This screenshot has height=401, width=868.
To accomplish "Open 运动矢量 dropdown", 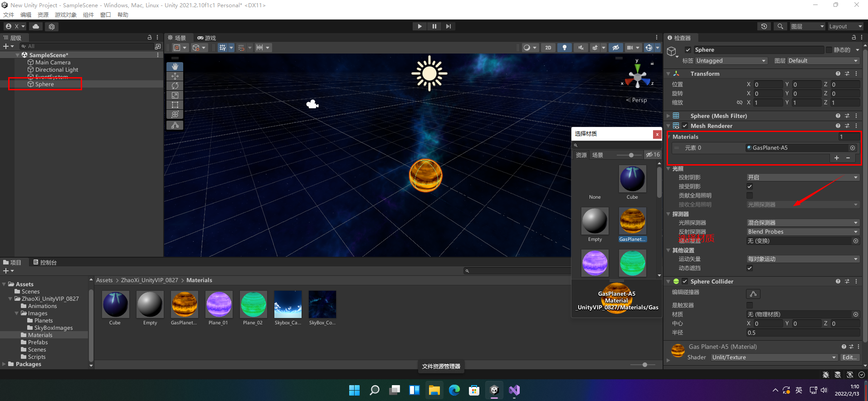I will click(x=803, y=259).
